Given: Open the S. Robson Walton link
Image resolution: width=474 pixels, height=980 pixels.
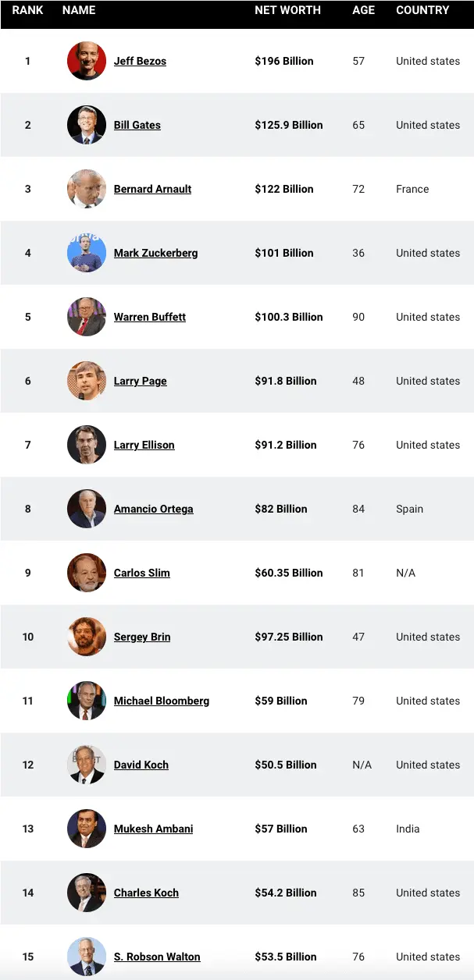Looking at the screenshot, I should click(x=157, y=957).
